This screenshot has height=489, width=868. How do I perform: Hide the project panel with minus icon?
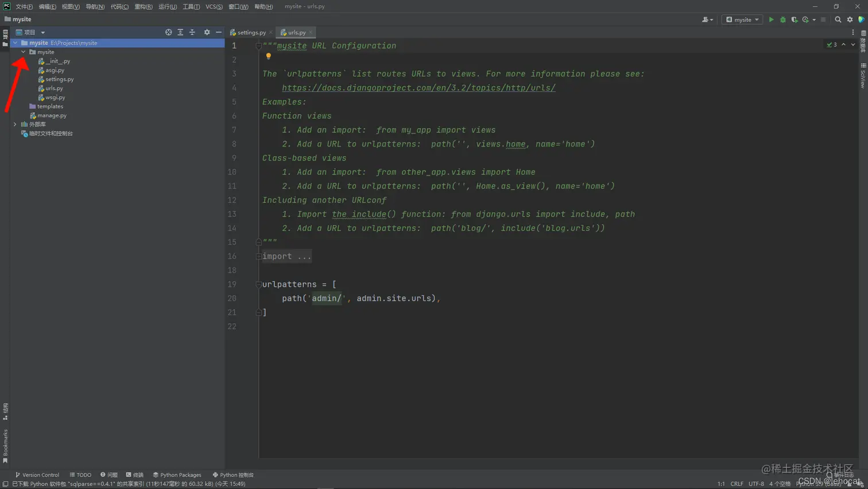[219, 32]
